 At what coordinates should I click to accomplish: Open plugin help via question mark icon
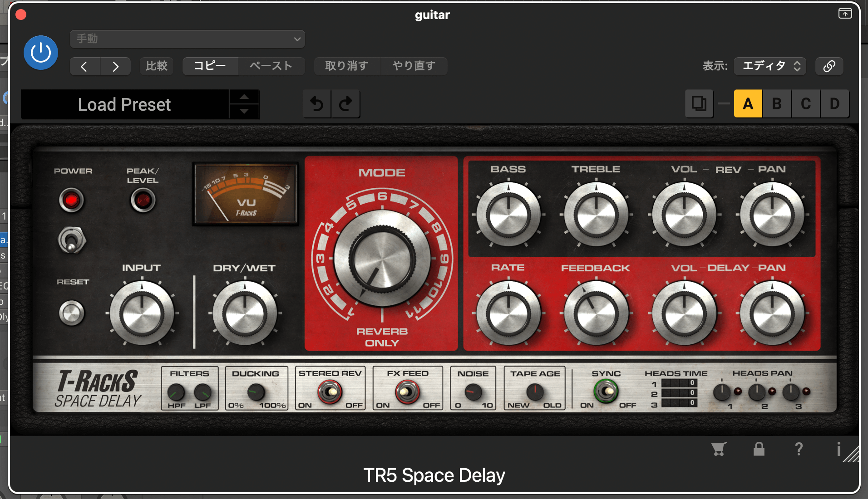point(799,449)
